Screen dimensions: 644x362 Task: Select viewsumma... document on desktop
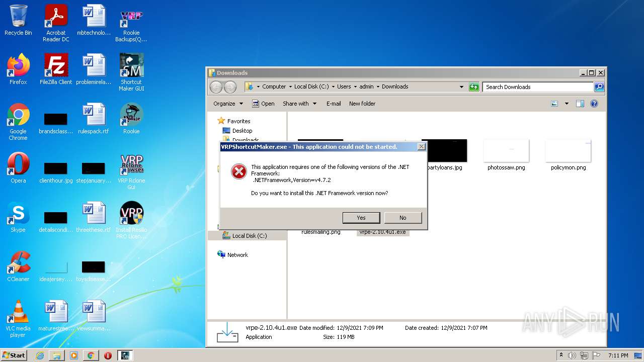(94, 316)
